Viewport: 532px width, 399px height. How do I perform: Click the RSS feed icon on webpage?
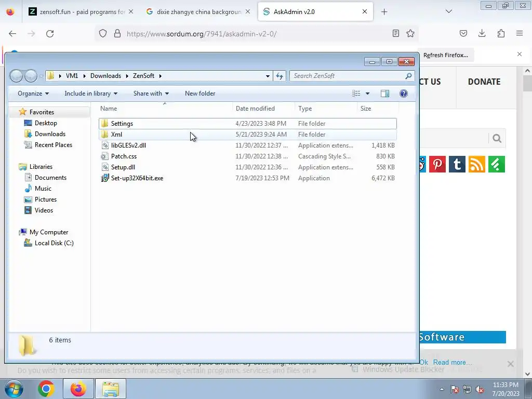[477, 164]
